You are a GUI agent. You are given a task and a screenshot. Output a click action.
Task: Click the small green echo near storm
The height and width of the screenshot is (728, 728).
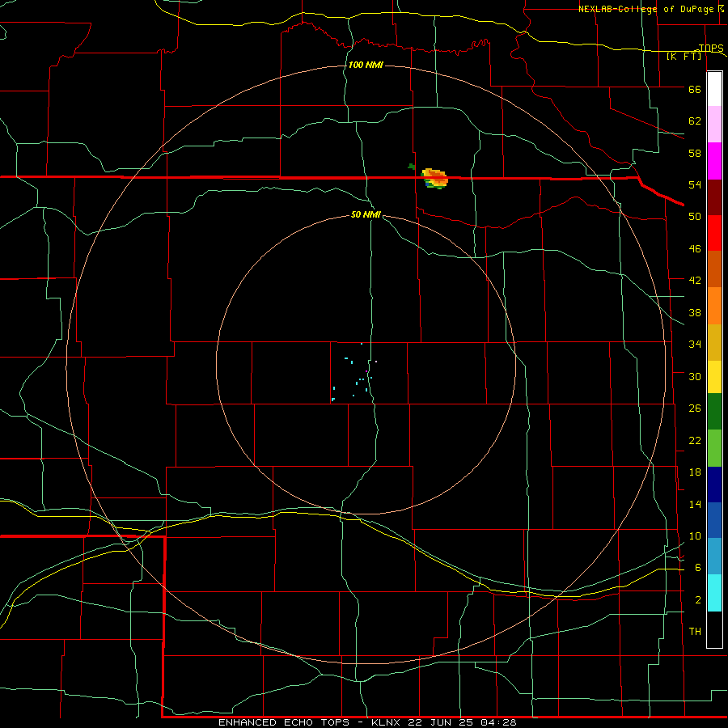click(x=412, y=166)
